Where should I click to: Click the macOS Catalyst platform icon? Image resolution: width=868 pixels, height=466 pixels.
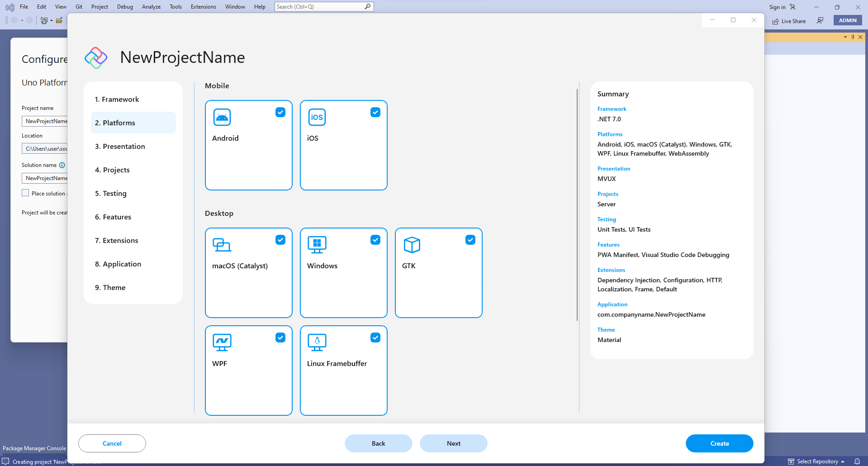click(222, 245)
